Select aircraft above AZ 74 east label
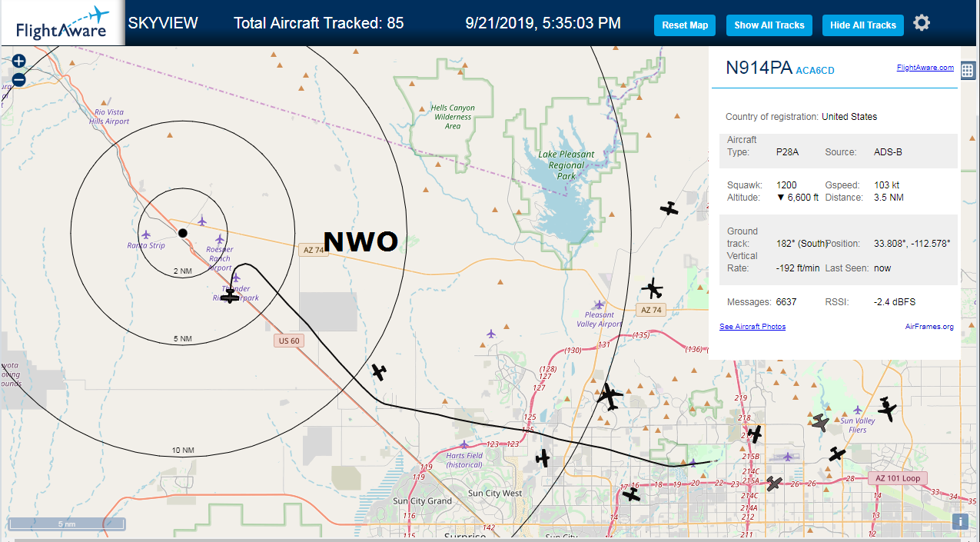The image size is (980, 542). click(653, 288)
